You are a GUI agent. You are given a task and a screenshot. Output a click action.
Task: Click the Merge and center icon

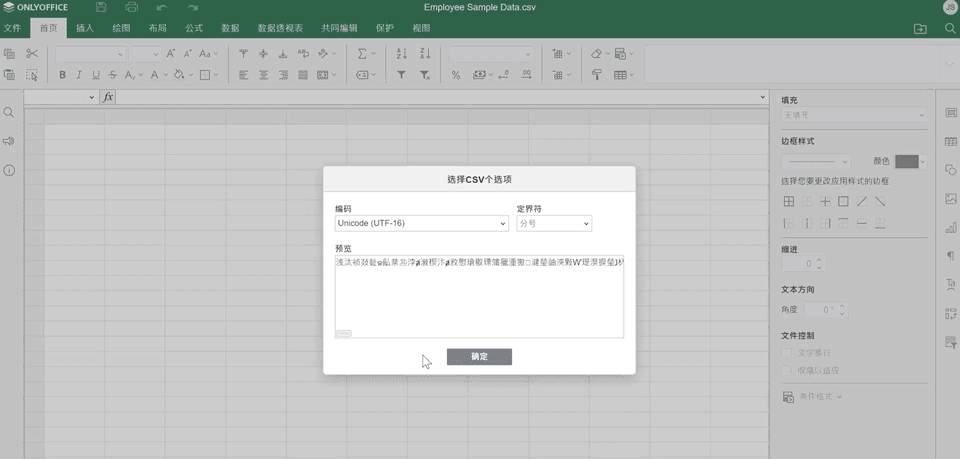click(323, 75)
